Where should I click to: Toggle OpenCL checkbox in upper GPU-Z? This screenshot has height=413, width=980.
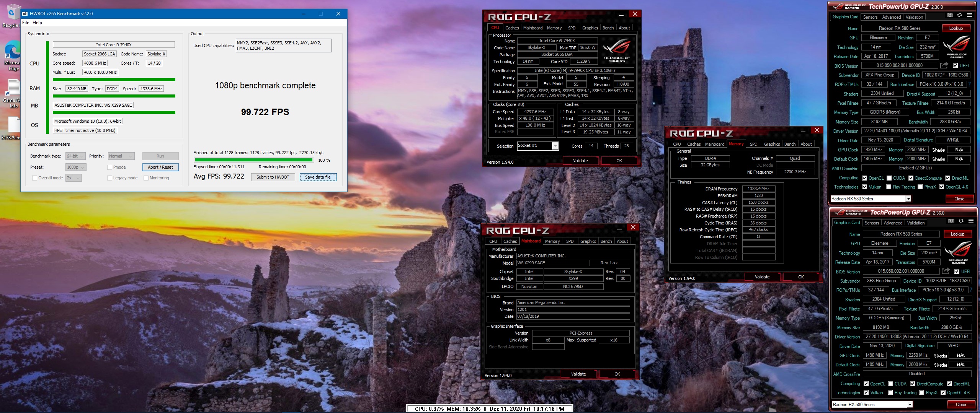coord(864,178)
